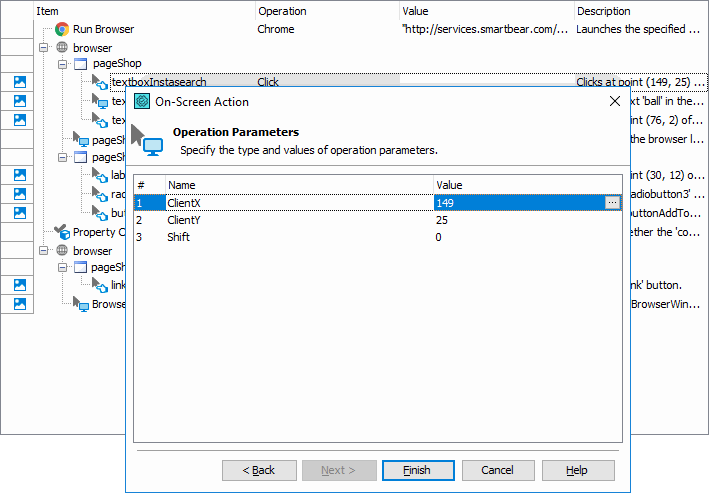This screenshot has width=709, height=493.
Task: Click the Chrome icon beside Run Browser
Action: pos(62,30)
